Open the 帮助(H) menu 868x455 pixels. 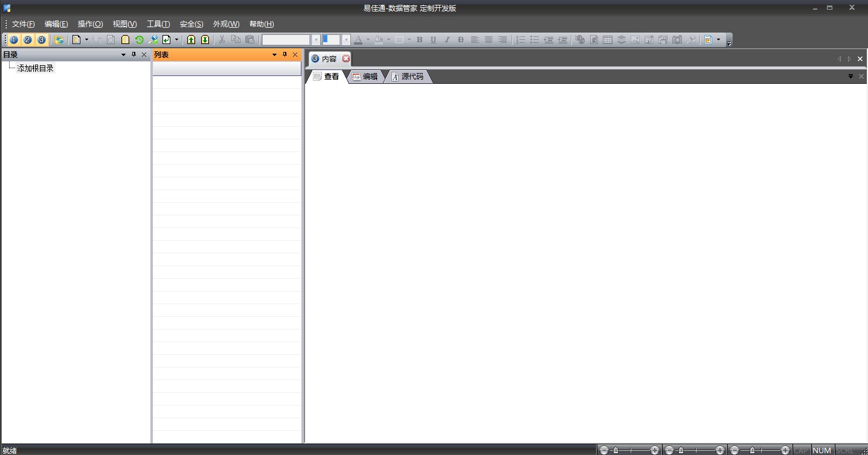tap(262, 24)
